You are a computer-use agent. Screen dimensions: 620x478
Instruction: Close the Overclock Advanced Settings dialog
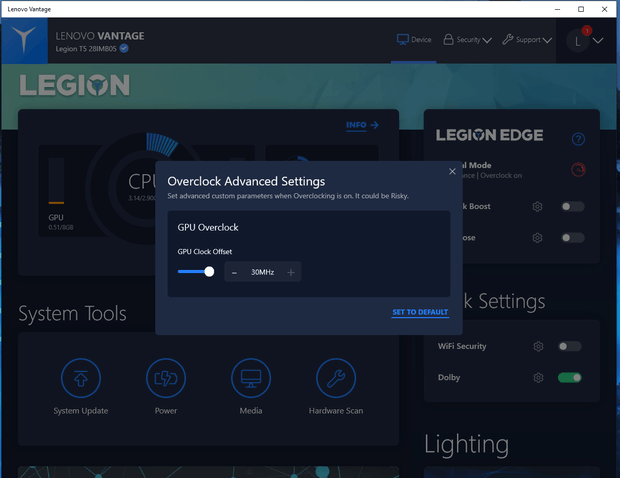coord(452,171)
